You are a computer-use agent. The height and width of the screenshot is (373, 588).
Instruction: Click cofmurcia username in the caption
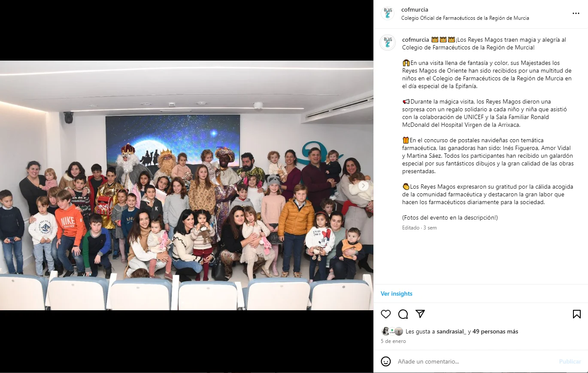[x=415, y=40]
